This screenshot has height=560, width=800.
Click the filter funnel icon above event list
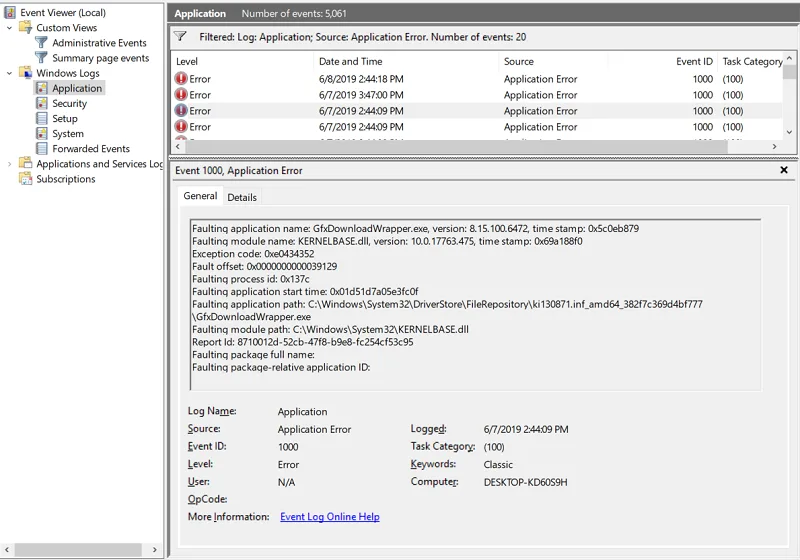click(180, 36)
